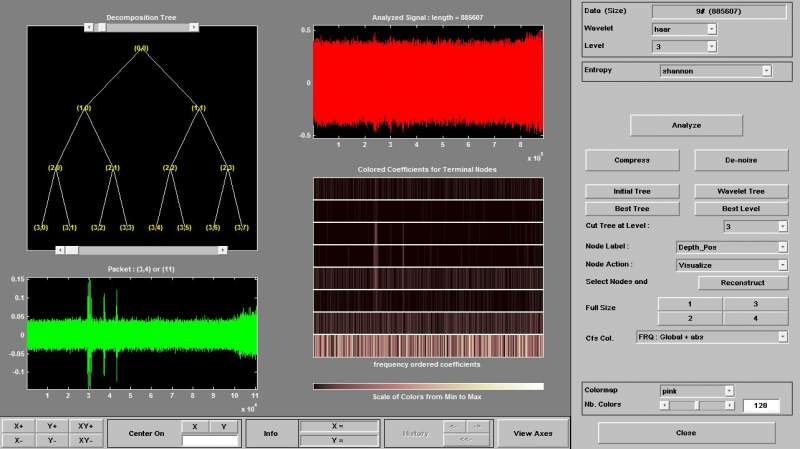Image resolution: width=800 pixels, height=449 pixels.
Task: Click the Analyze button
Action: tap(685, 125)
